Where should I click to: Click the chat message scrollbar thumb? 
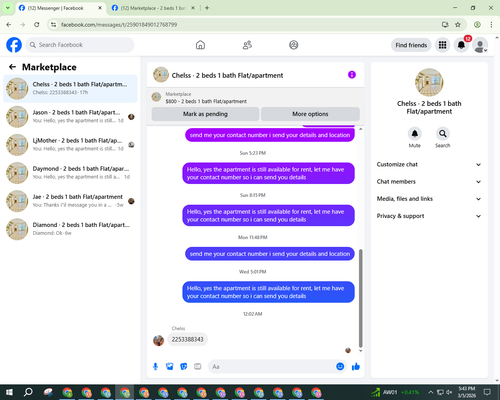tap(360, 298)
